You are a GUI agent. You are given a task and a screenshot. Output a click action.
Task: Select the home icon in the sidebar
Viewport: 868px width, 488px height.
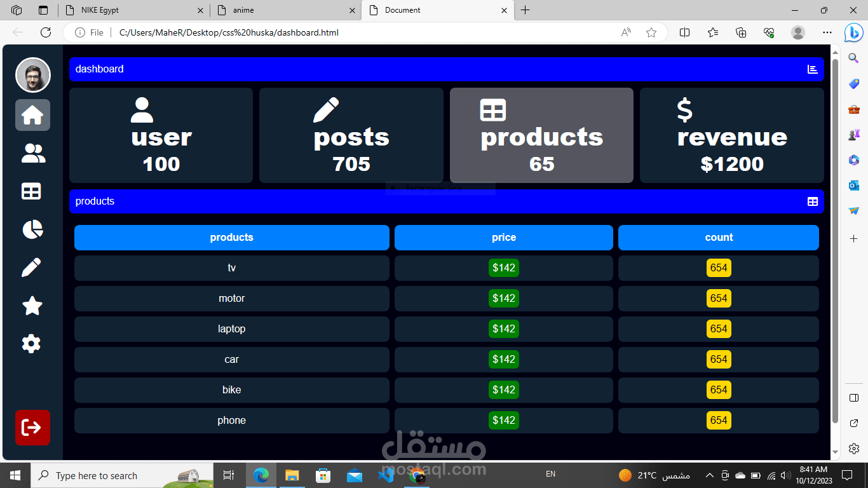(x=32, y=115)
